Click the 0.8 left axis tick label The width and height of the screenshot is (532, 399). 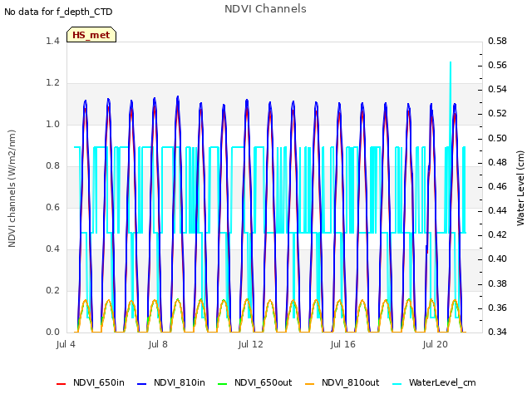point(52,166)
